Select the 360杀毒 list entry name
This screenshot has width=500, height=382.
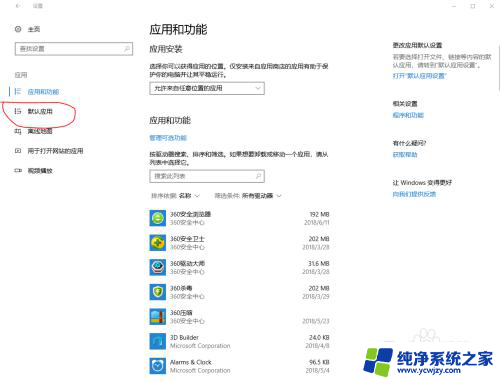181,288
